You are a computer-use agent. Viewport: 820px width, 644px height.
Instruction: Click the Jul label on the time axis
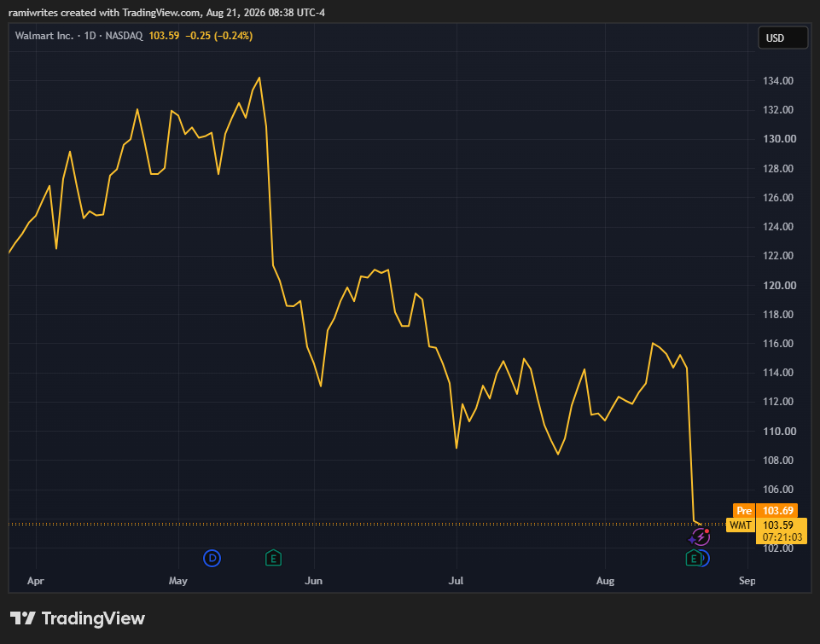click(x=456, y=581)
